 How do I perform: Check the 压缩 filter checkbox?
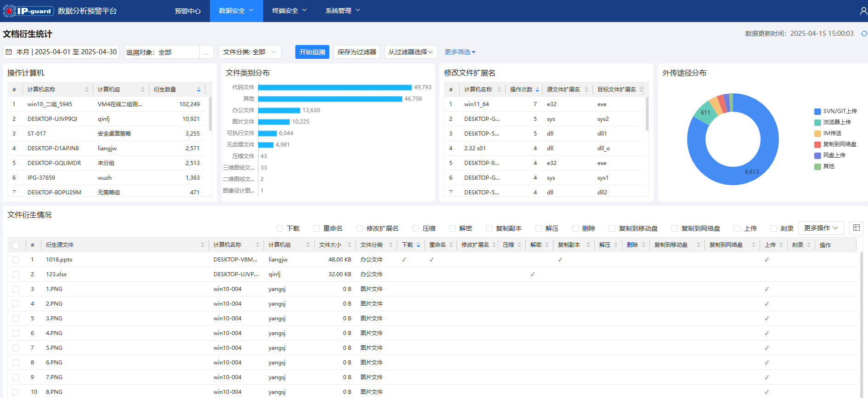point(416,228)
